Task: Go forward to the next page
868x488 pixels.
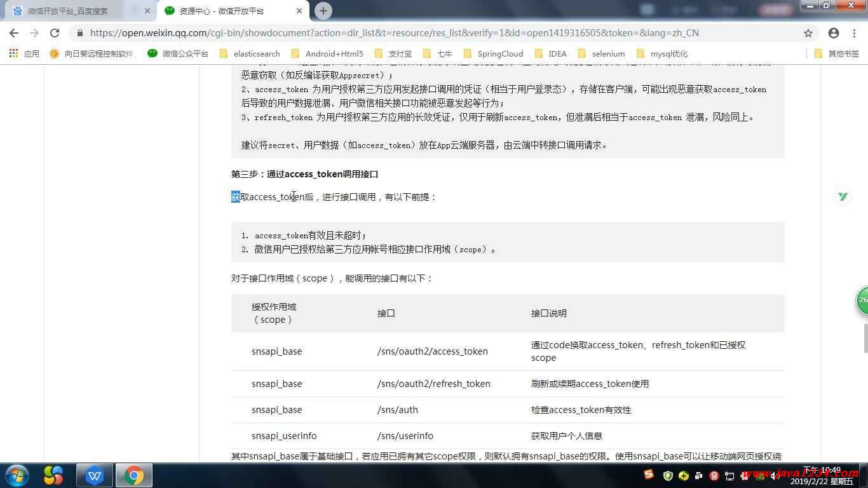Action: tap(34, 33)
